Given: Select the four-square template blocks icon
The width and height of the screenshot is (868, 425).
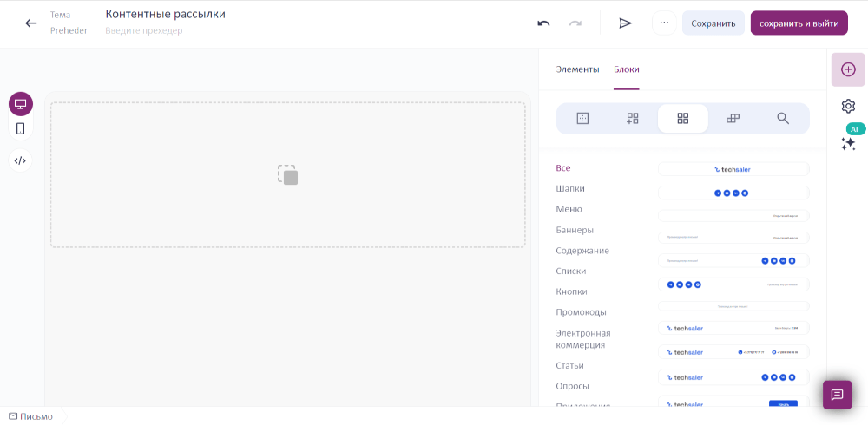Looking at the screenshot, I should coord(683,118).
